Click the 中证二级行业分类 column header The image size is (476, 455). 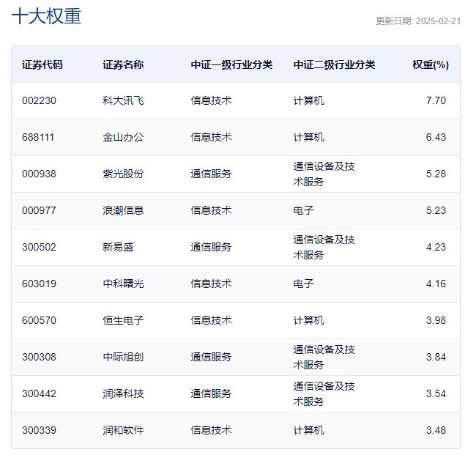334,64
